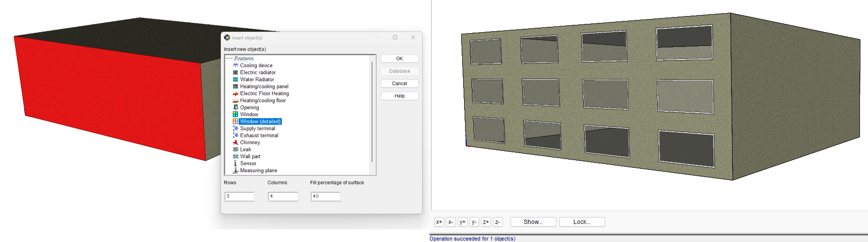Screen dimensions: 868x242
Task: Open the Lock... options
Action: 582,222
